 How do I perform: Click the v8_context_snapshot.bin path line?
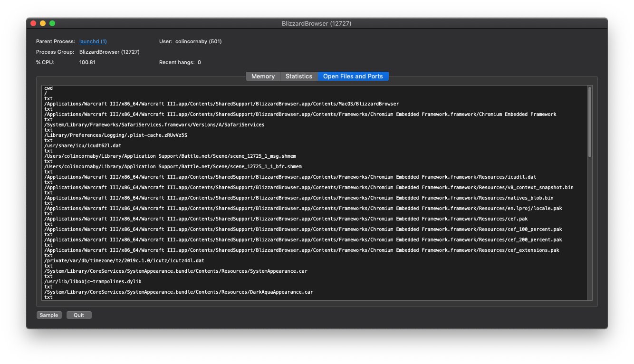308,187
